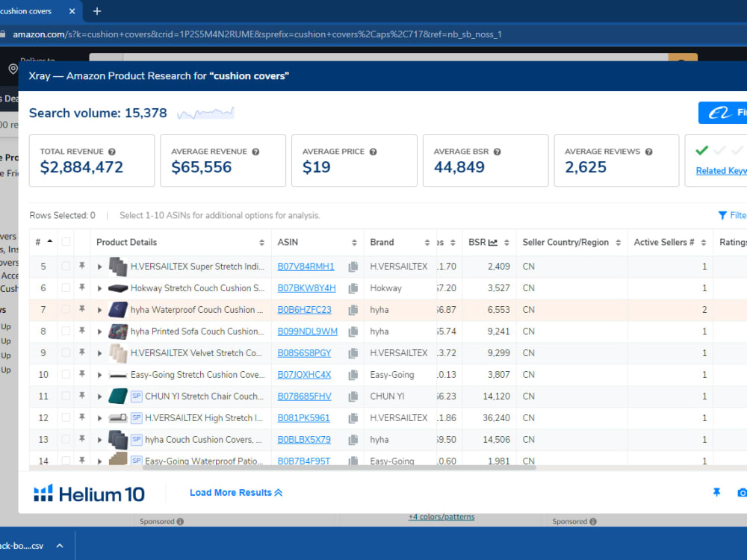
Task: Expand the Hokway Stretch Couch Cushion row
Action: (99, 288)
